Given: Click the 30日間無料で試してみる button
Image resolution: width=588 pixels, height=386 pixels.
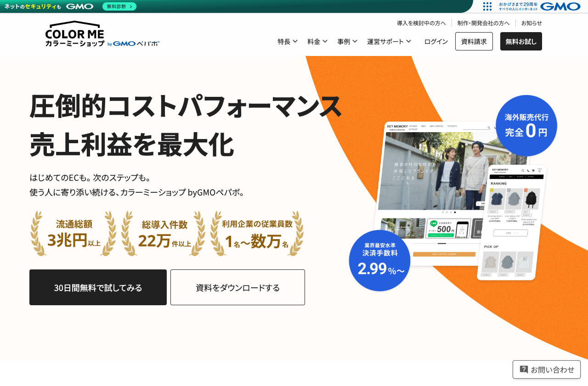Looking at the screenshot, I should [x=98, y=287].
